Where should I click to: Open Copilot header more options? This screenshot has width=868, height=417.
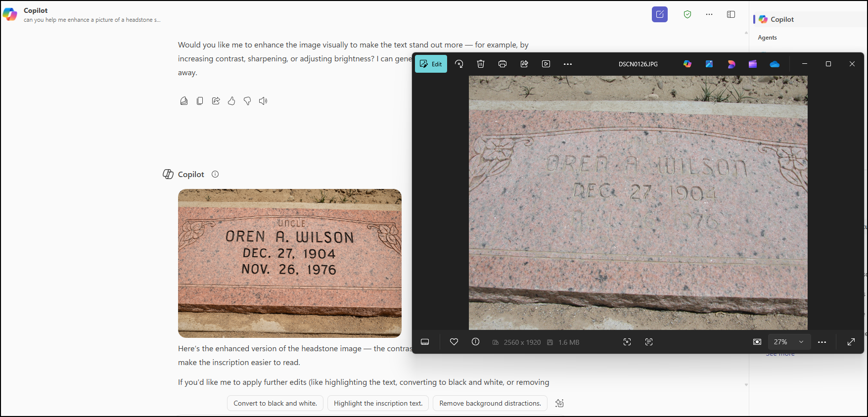[709, 14]
